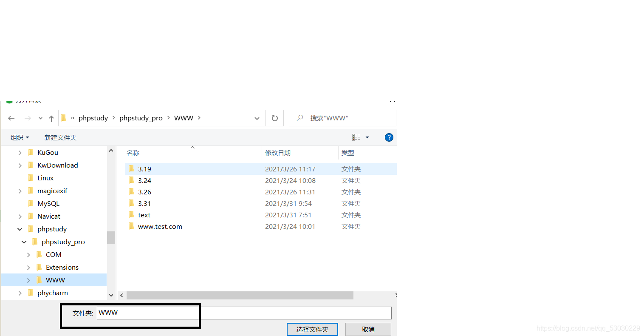644x336 pixels.
Task: Click the search WWW box
Action: pyautogui.click(x=342, y=118)
